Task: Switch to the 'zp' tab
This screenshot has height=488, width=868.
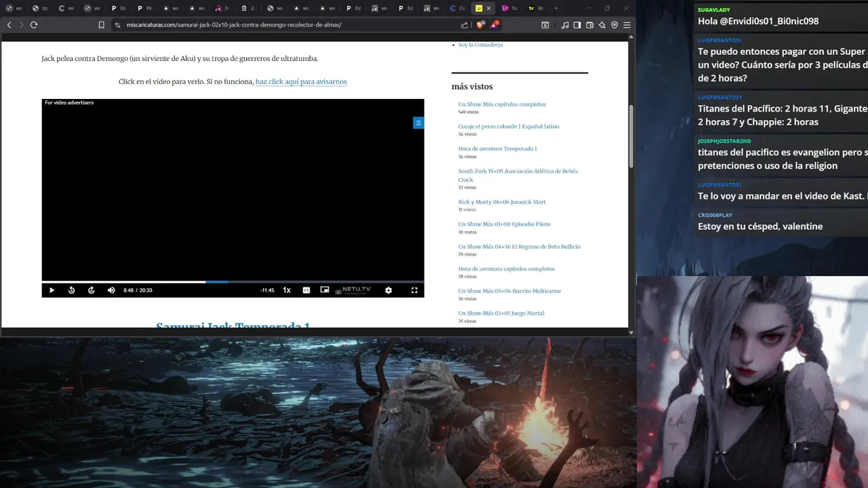Action: [40, 8]
